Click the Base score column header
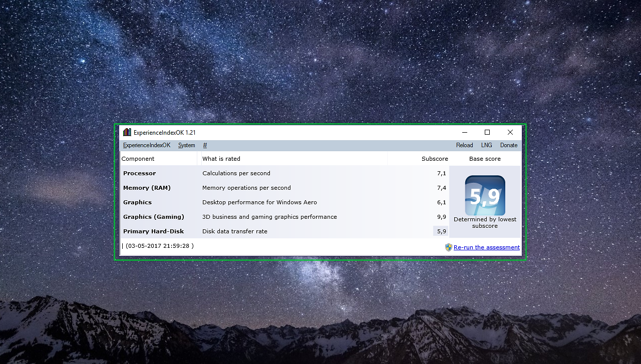Screen dimensions: 641x364 tap(485, 159)
